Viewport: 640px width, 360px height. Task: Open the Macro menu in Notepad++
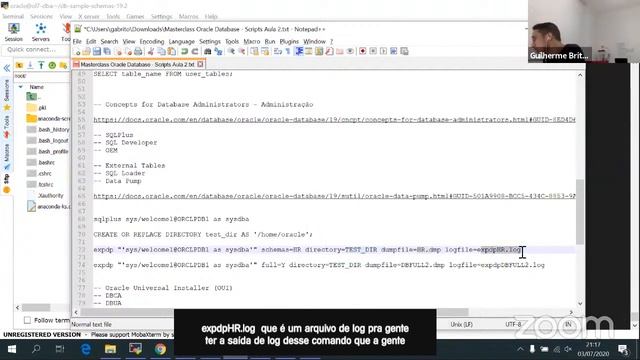point(251,42)
